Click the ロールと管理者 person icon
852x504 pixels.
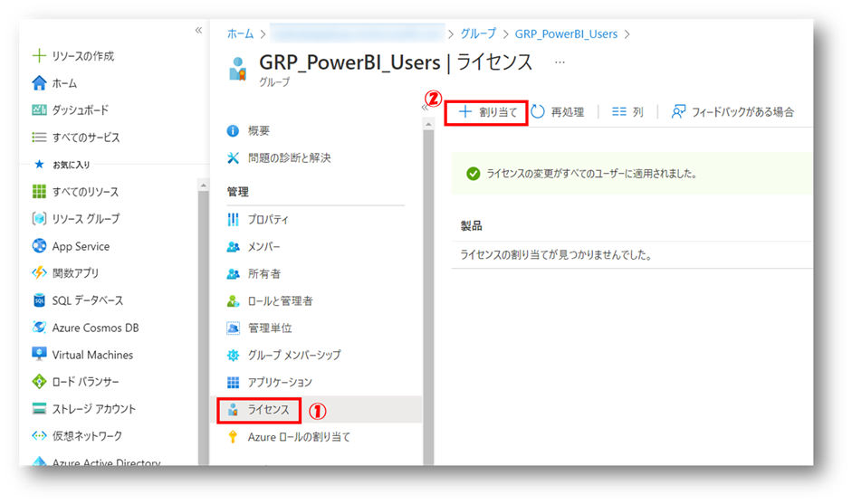[x=233, y=301]
